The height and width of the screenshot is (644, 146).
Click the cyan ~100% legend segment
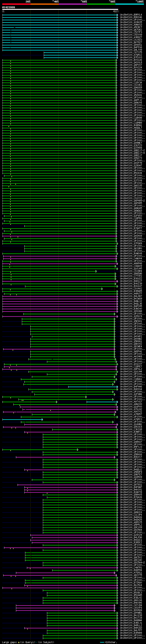(130, 4)
